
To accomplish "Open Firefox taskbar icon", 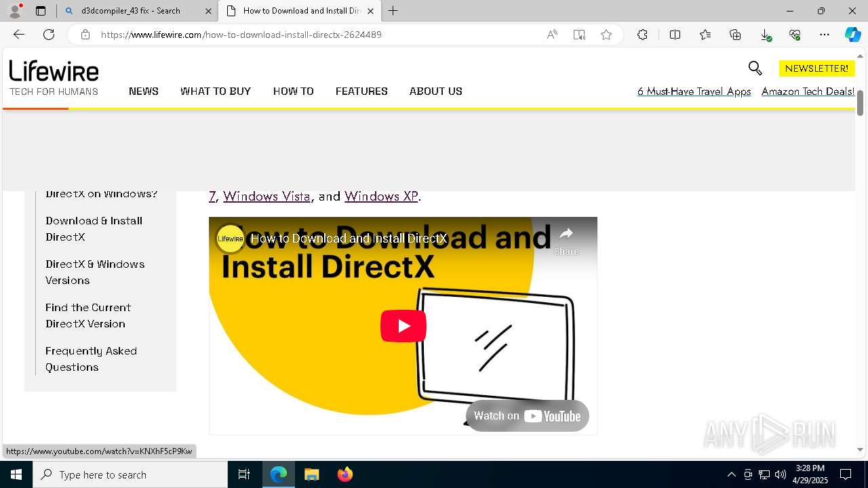I will click(x=345, y=474).
